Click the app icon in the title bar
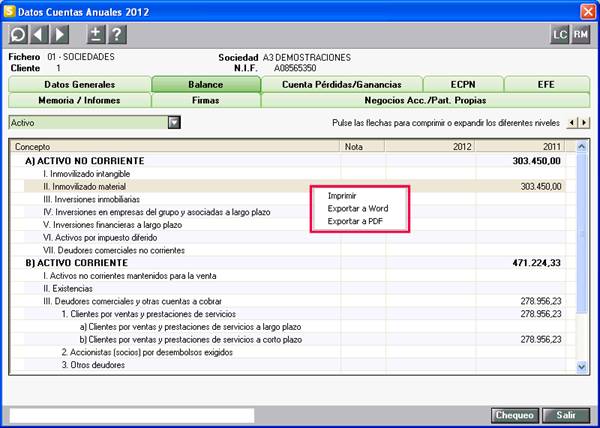Viewport: 600px width, 428px height. [9, 11]
